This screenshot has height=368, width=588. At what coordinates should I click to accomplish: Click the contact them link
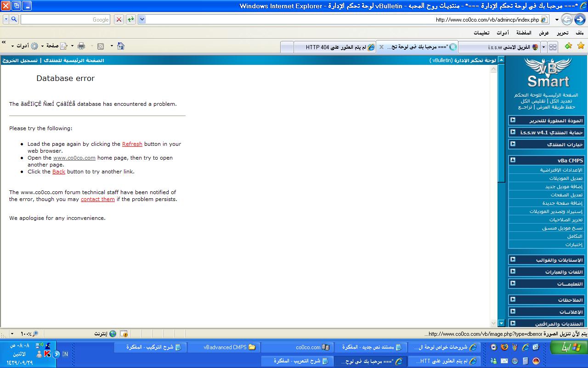(97, 199)
